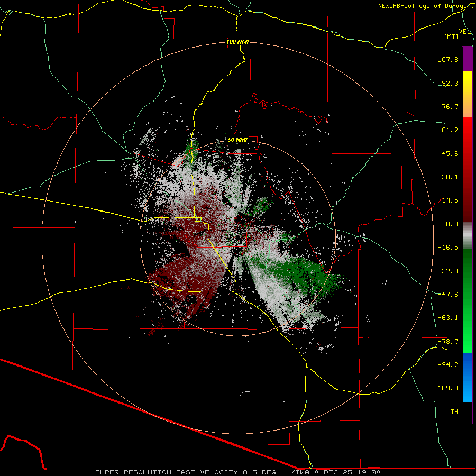Select the 30.1 velocity scale value

(450, 177)
